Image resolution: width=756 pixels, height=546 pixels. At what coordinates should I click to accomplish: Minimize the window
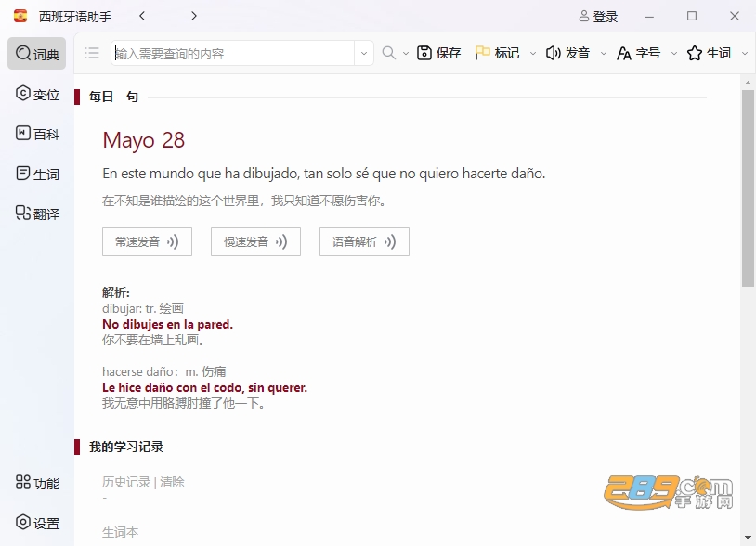pyautogui.click(x=649, y=17)
